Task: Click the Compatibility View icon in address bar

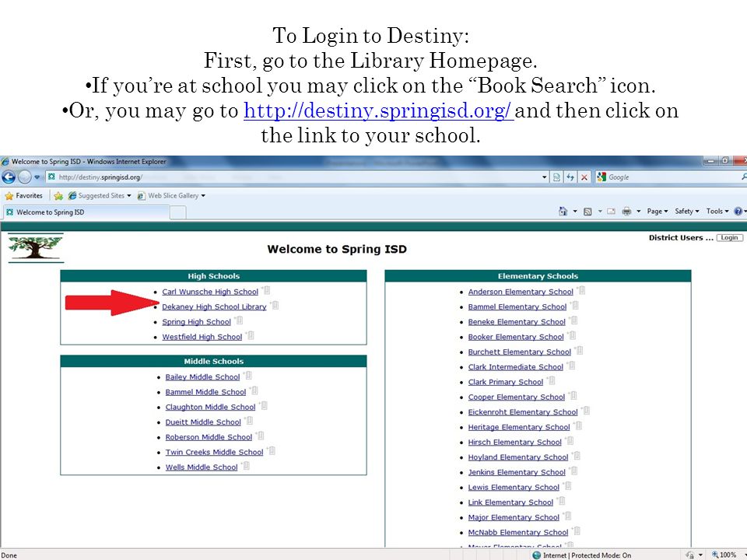Action: pos(556,177)
